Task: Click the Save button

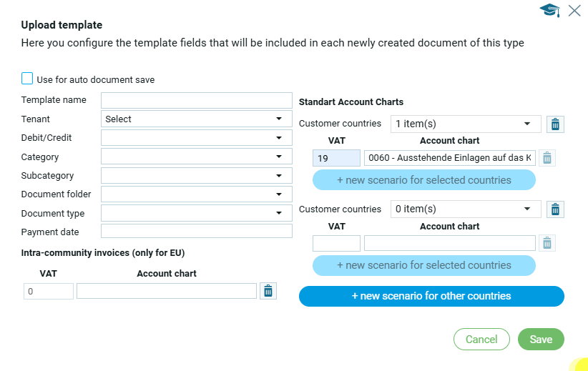Action: coord(541,339)
